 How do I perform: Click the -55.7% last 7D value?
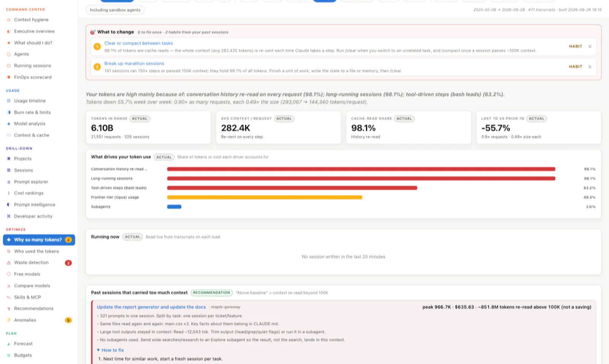tap(496, 128)
